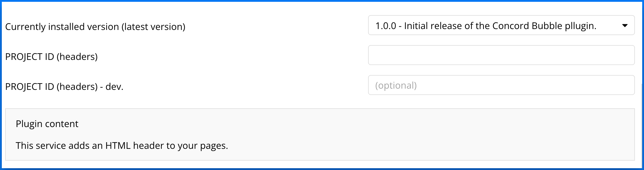Click the word "HTML" in plugin description
The height and width of the screenshot is (170, 644).
tap(118, 145)
